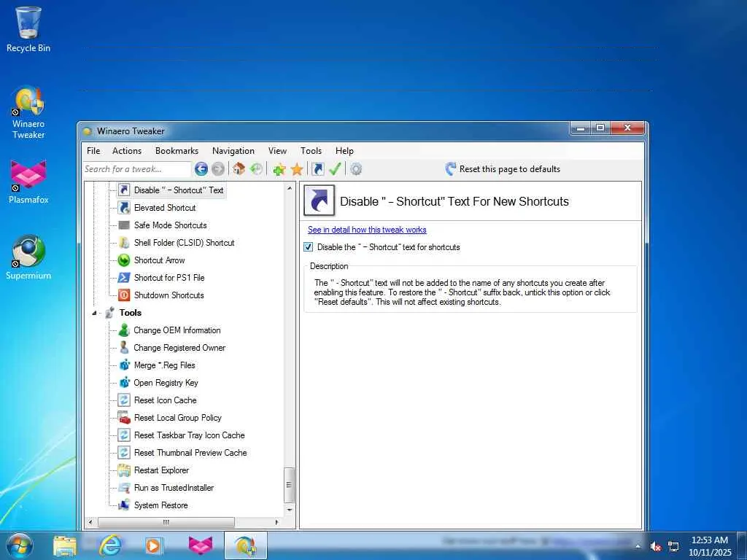
Task: Select the Change Registered Owner icon
Action: click(124, 348)
